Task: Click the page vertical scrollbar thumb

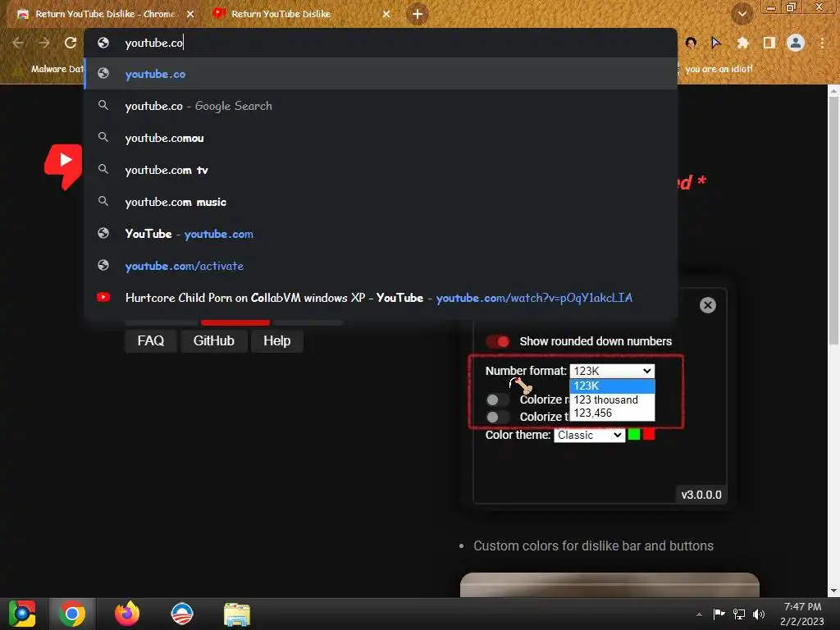Action: tap(833, 221)
